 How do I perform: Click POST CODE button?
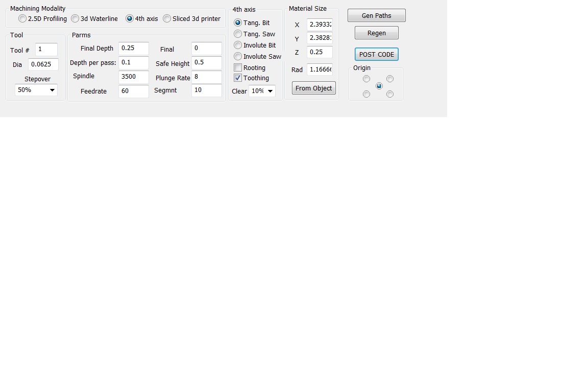pos(376,55)
